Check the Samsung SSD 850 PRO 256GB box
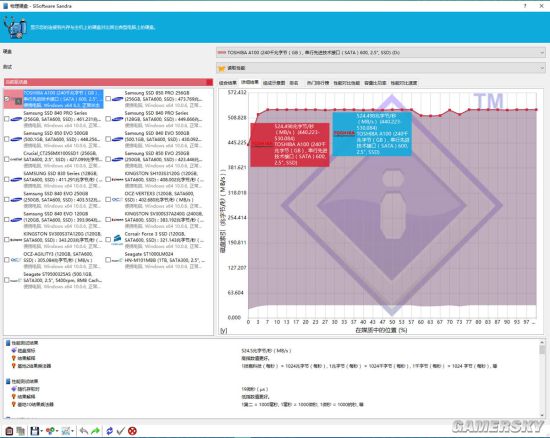 click(x=108, y=99)
